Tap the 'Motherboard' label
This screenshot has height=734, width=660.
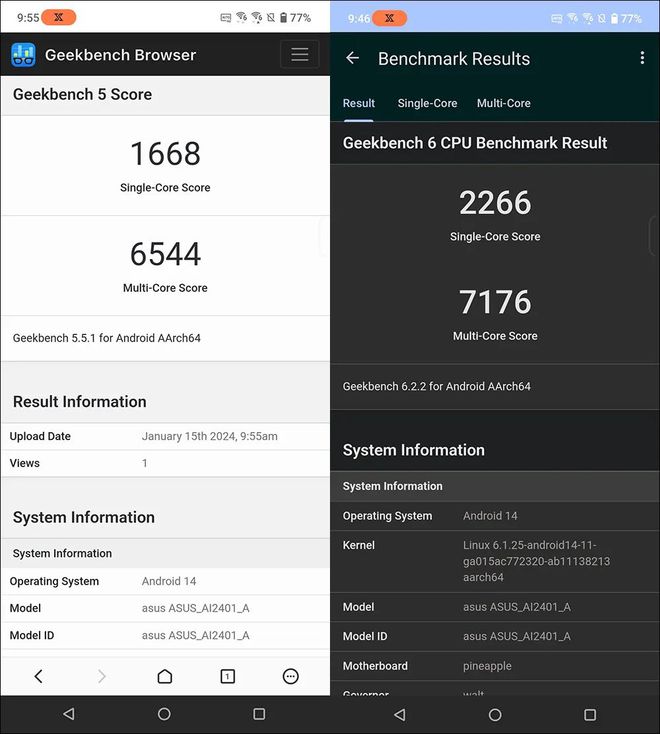pos(375,666)
